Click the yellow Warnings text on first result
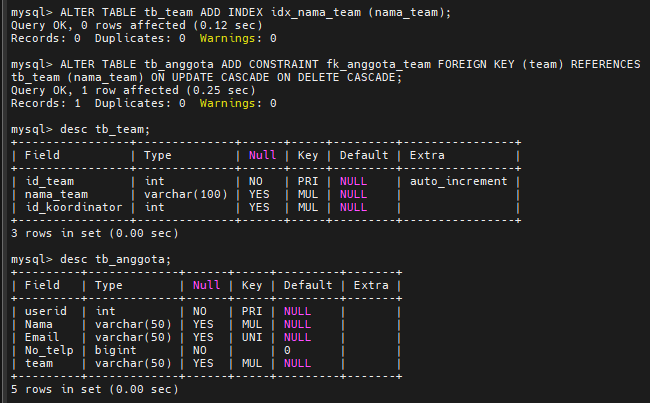The height and width of the screenshot is (403, 650). point(227,39)
